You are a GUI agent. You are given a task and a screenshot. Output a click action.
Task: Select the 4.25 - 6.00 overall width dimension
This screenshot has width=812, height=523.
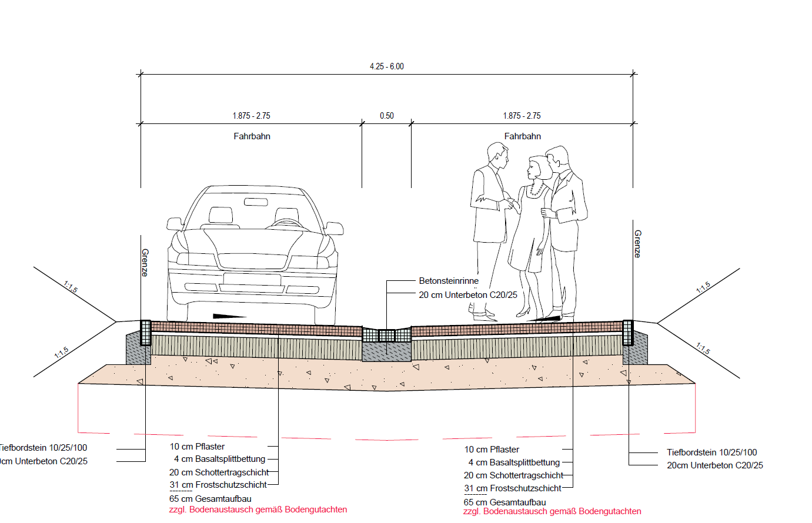click(386, 66)
